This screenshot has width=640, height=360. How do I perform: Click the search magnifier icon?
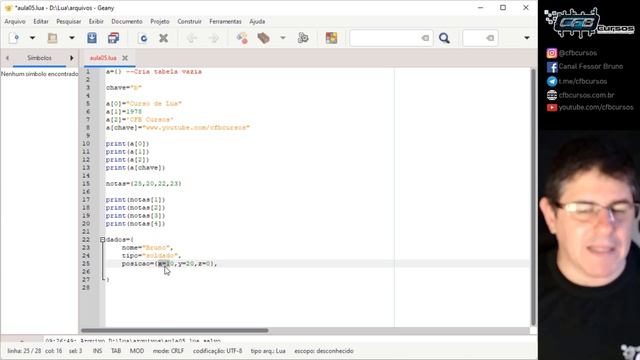[x=444, y=38]
